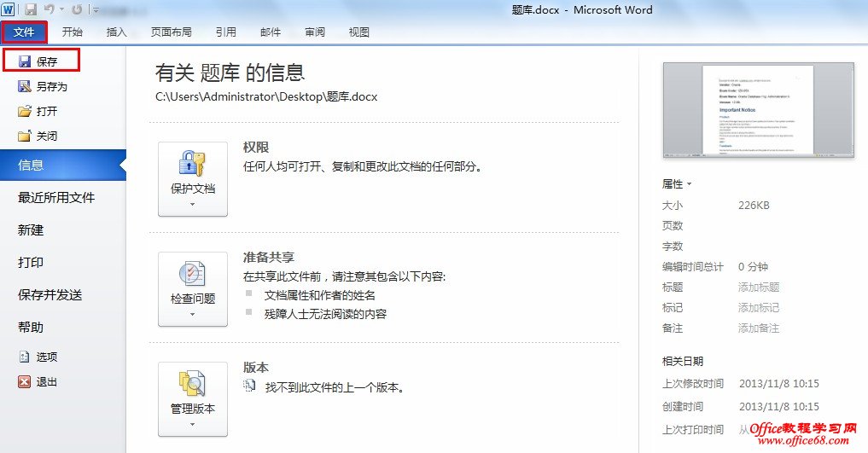The width and height of the screenshot is (868, 453).
Task: Select the 信息 section
Action: coord(63,165)
